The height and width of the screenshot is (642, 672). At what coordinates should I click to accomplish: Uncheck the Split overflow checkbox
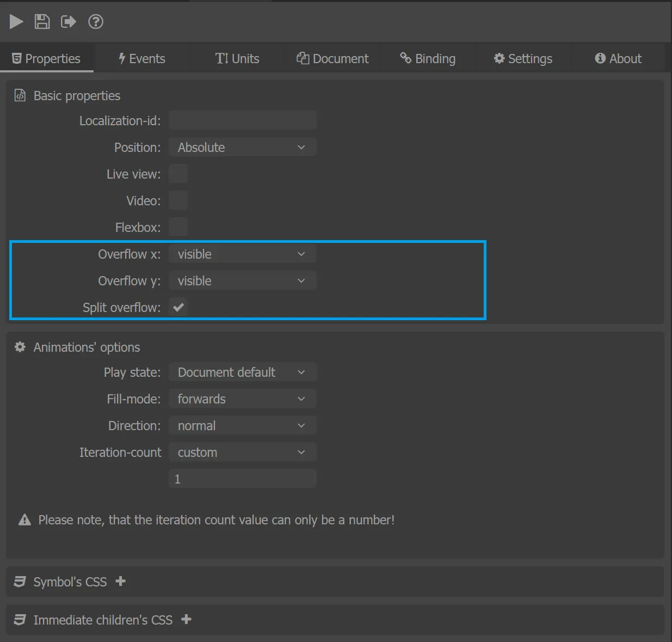[x=178, y=307]
